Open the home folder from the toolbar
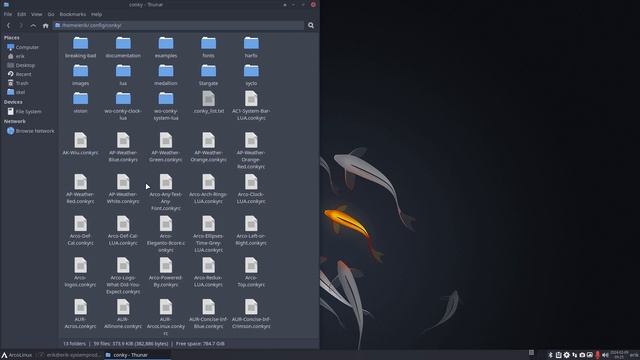The width and height of the screenshot is (640, 360). point(46,25)
